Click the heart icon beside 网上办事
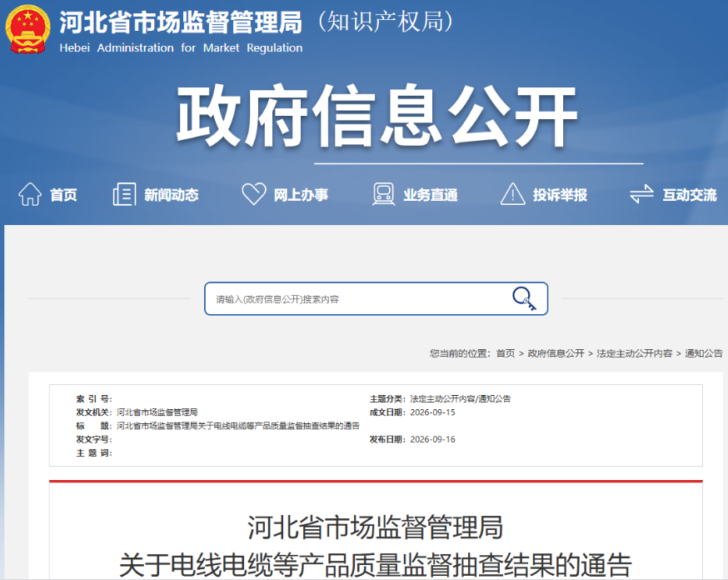The height and width of the screenshot is (580, 728). tap(254, 193)
